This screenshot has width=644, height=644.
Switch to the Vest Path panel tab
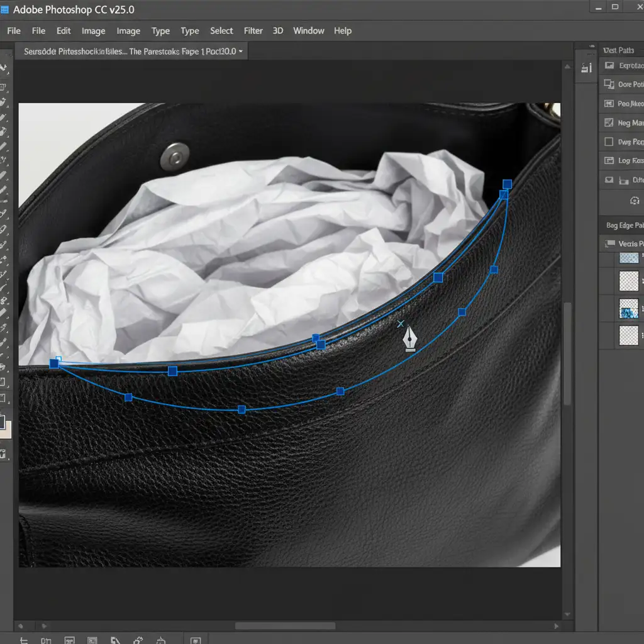(x=618, y=50)
